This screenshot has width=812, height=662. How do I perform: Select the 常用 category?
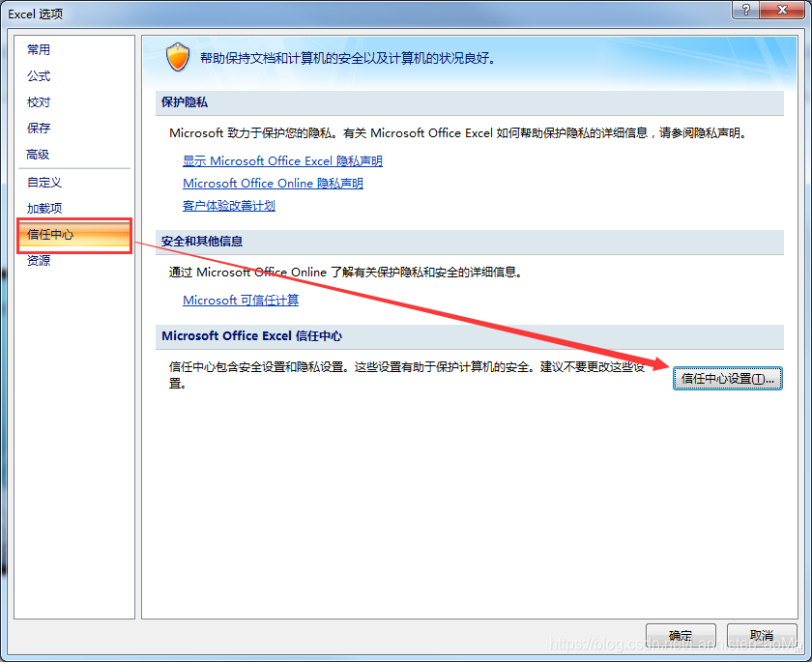pos(39,49)
